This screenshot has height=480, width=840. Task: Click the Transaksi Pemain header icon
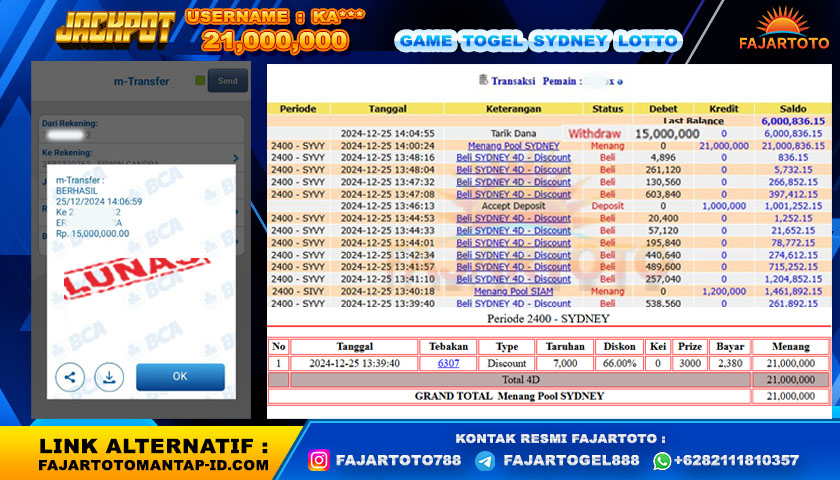point(483,80)
